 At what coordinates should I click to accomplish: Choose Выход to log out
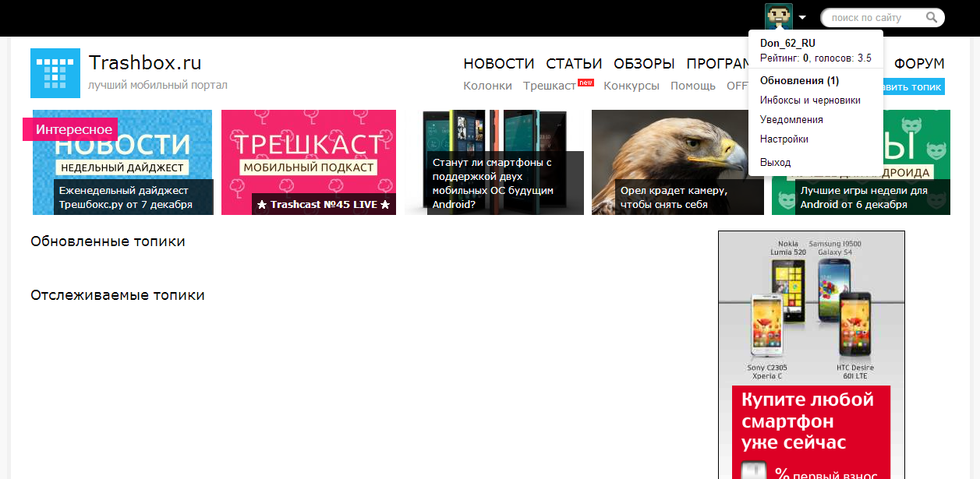click(776, 163)
